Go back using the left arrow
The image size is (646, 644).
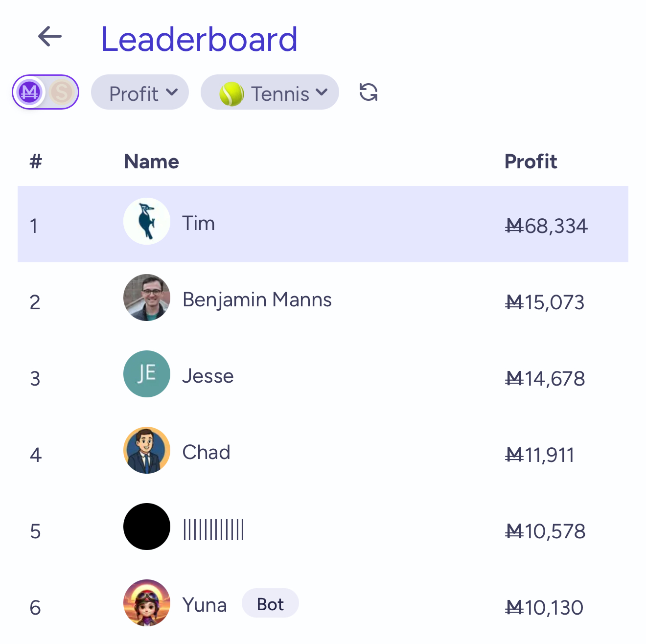click(x=50, y=37)
